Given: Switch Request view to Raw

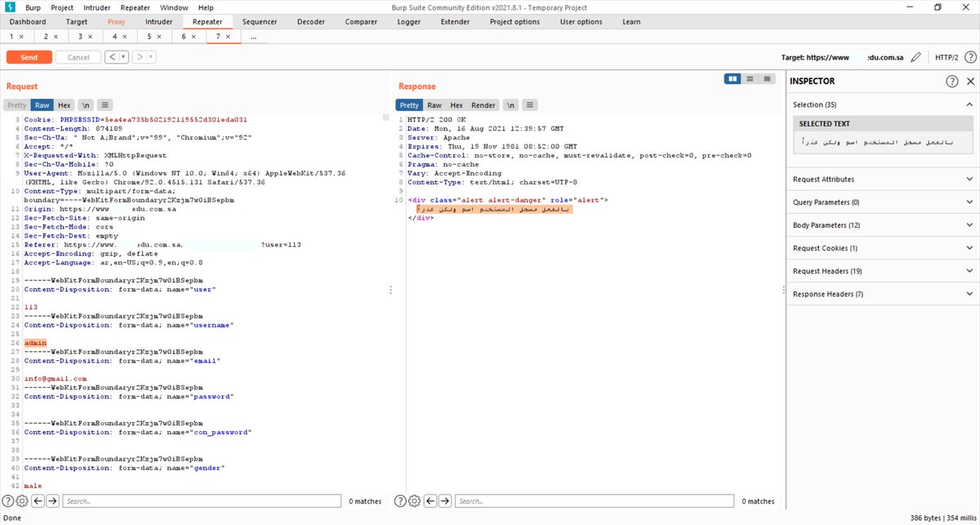Looking at the screenshot, I should coord(42,105).
